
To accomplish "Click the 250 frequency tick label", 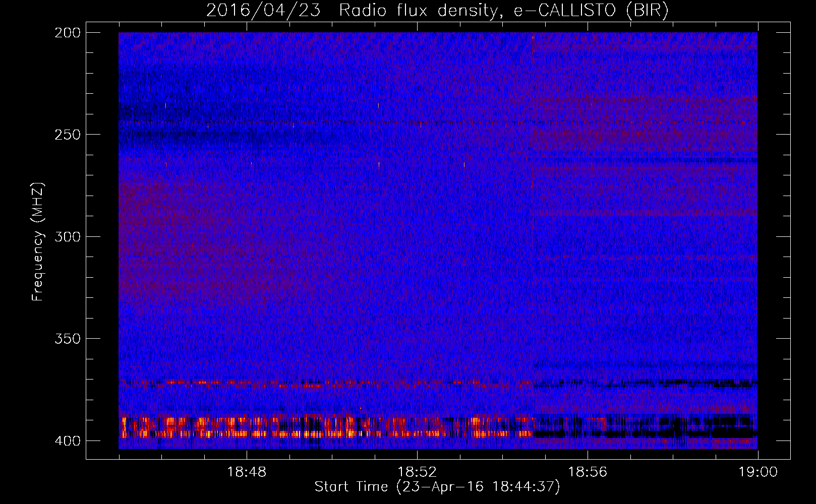I will pyautogui.click(x=67, y=135).
